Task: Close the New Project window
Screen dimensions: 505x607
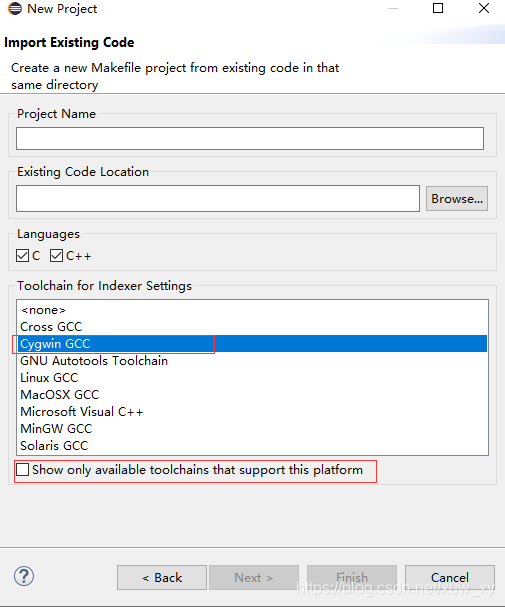Action: click(x=484, y=8)
